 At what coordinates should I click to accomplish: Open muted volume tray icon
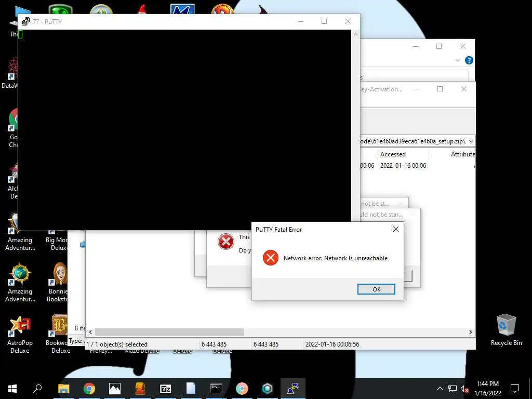[x=464, y=389]
